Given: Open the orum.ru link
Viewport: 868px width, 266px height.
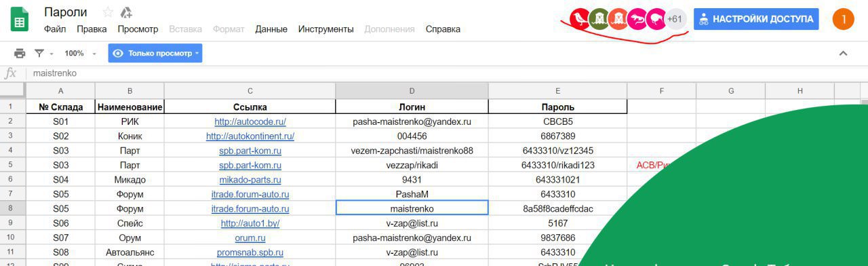Looking at the screenshot, I should point(250,237).
